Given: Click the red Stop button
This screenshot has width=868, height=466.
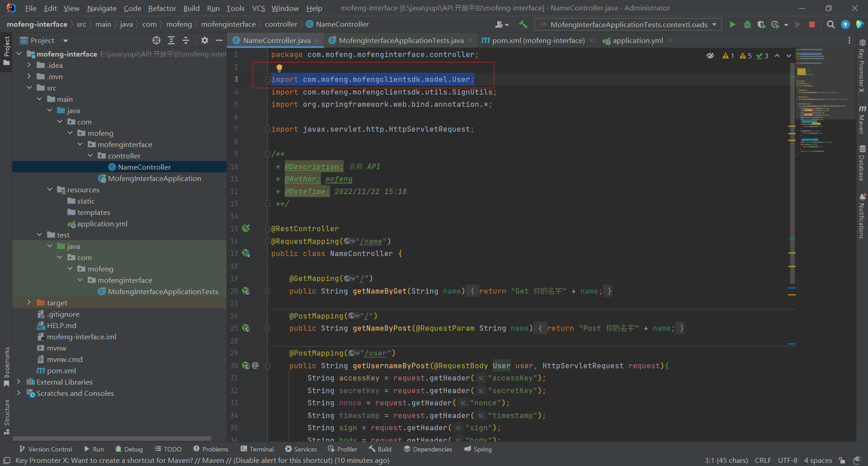Looking at the screenshot, I should point(812,24).
